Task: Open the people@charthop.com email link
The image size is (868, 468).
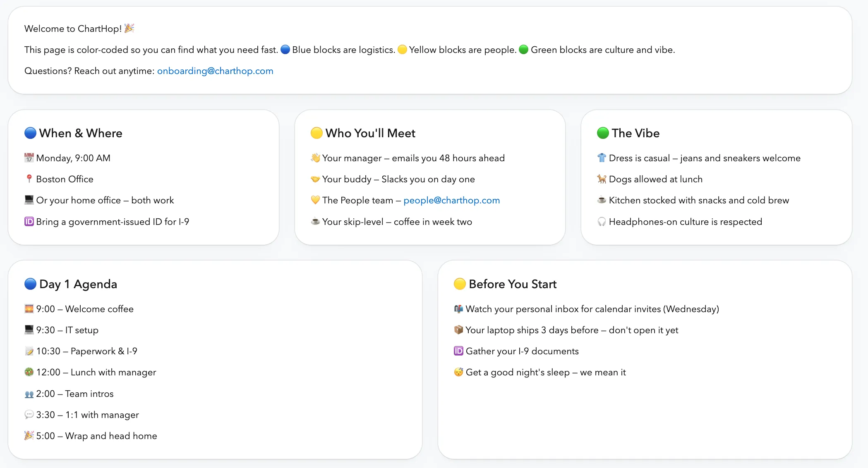Action: [x=452, y=200]
